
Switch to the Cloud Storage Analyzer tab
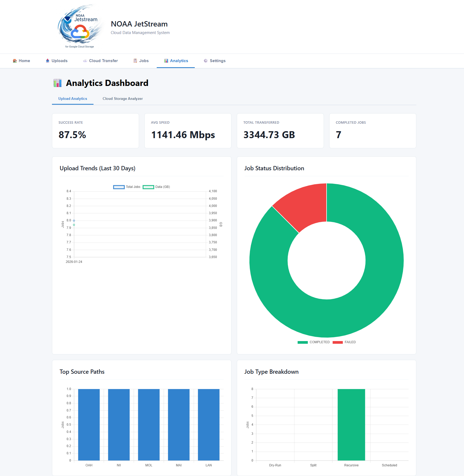coord(122,99)
